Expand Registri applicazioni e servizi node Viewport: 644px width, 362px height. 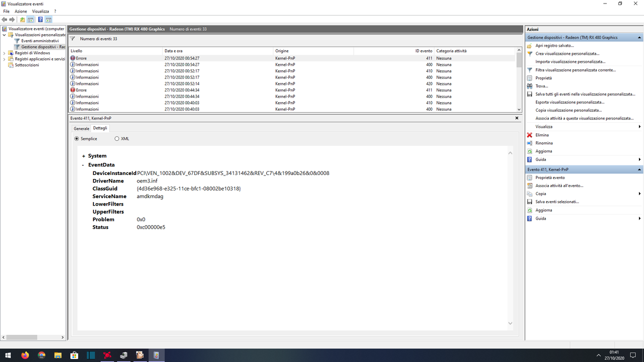(5, 59)
